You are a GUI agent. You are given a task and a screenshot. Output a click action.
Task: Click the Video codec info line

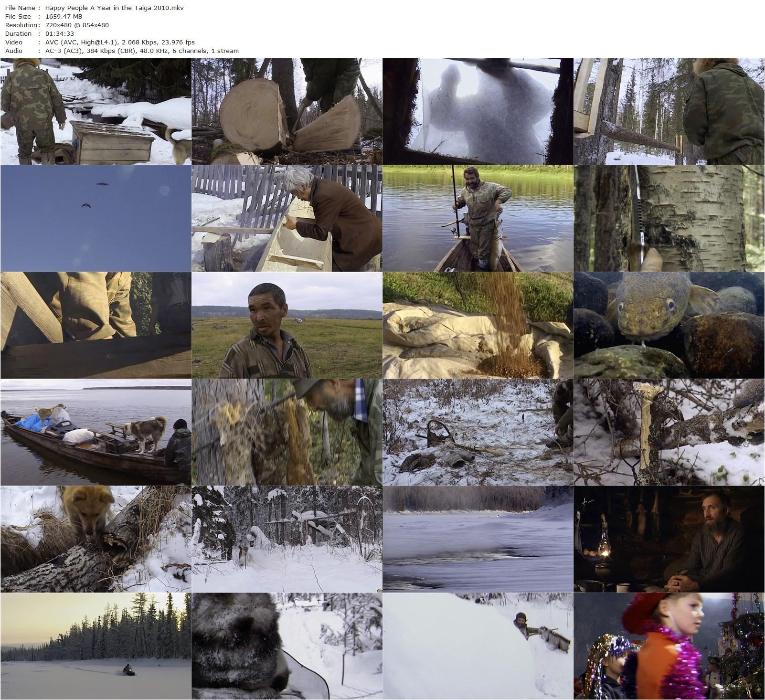coord(118,42)
